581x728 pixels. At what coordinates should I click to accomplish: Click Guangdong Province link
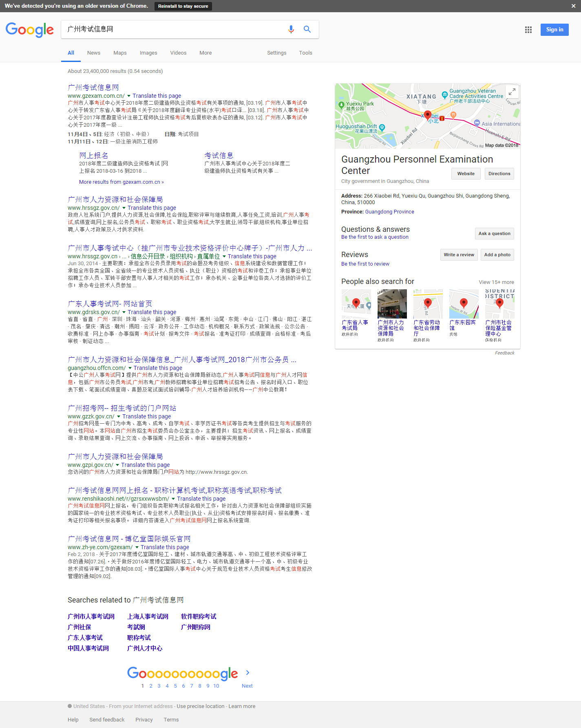389,212
